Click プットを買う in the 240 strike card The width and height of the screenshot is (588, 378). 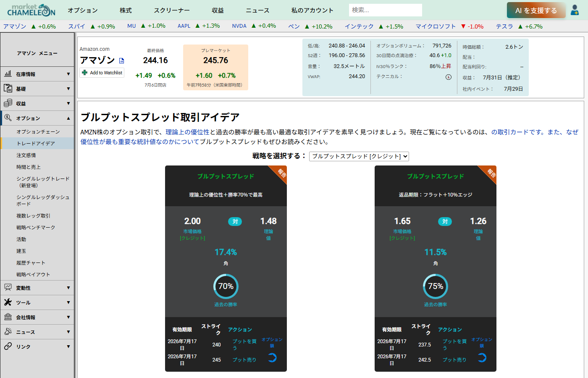(244, 344)
